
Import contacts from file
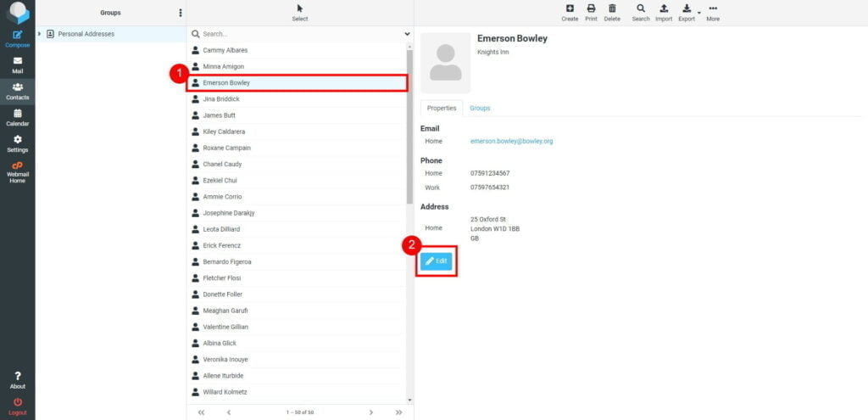[664, 13]
